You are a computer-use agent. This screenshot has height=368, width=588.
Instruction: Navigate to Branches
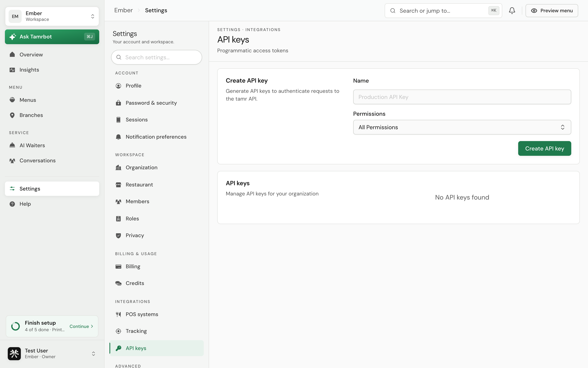point(52,115)
